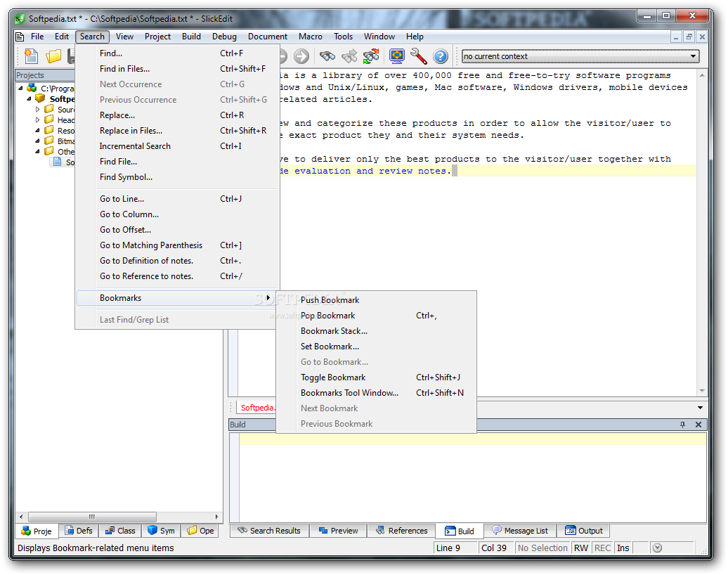Select Bookmarks Tool Window... item
This screenshot has height=575, width=728.
point(377,393)
